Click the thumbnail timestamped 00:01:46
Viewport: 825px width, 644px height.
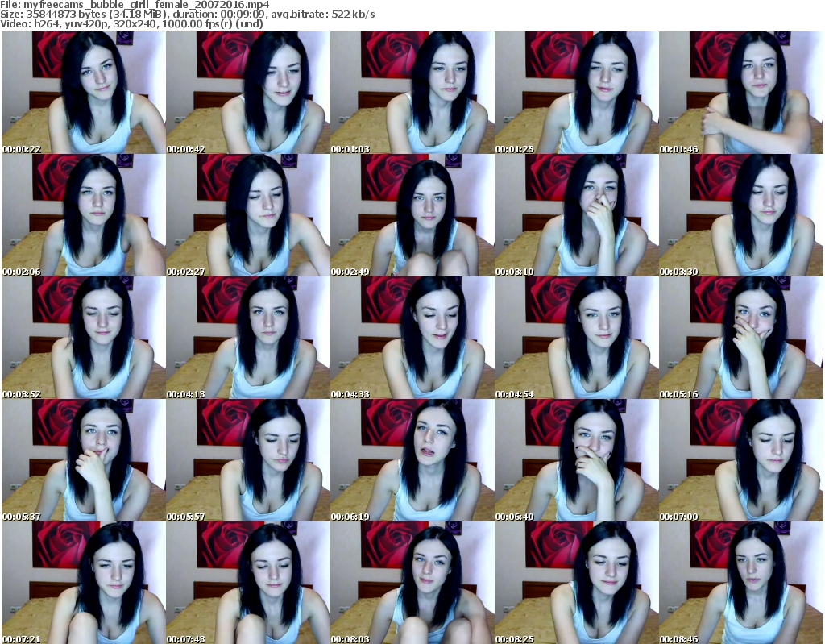point(741,93)
